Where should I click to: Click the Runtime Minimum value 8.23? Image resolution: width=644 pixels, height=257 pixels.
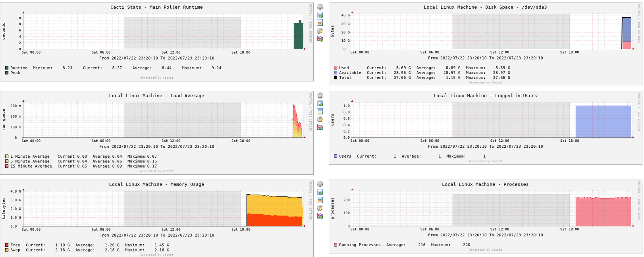67,68
